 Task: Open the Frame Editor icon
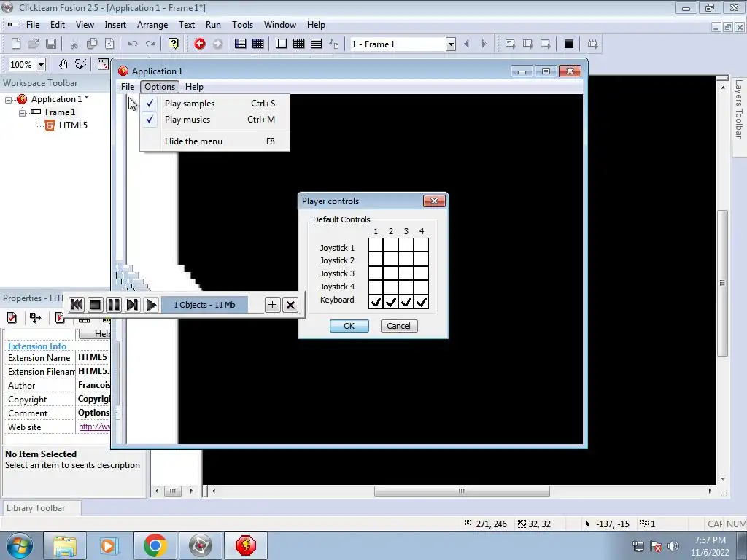(x=281, y=44)
